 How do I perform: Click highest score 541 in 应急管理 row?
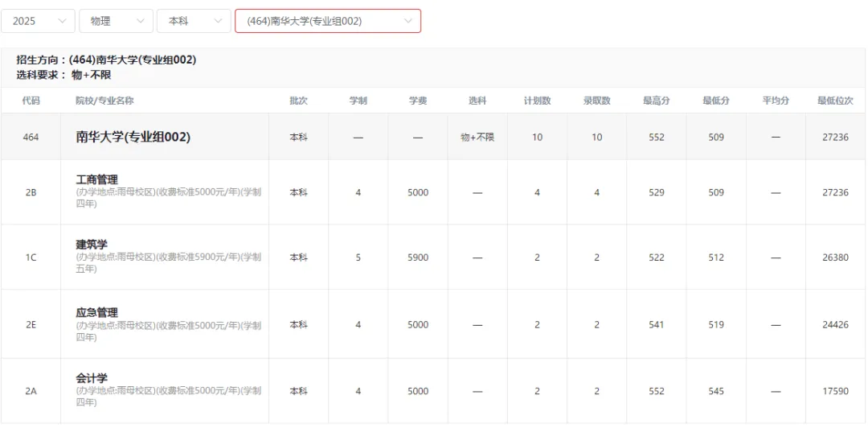657,325
